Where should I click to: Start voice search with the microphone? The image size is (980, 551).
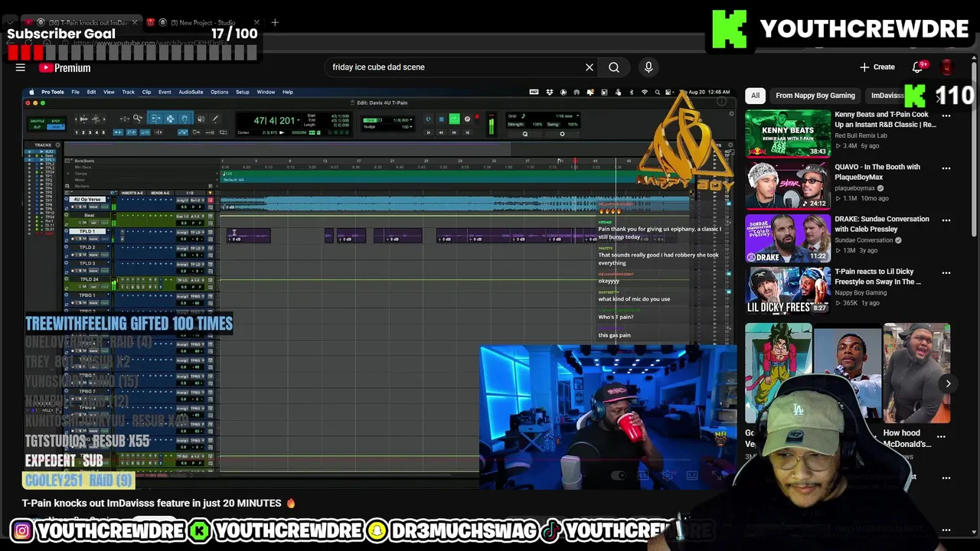(x=648, y=67)
